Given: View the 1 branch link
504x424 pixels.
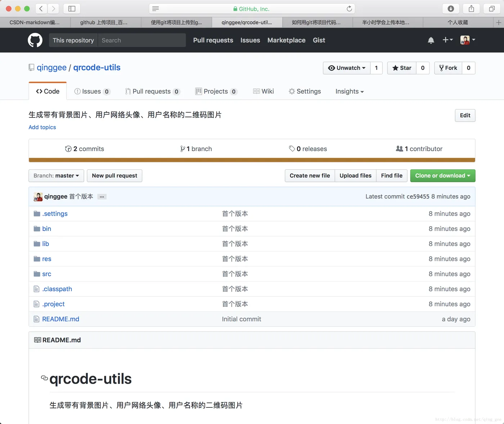Looking at the screenshot, I should point(196,149).
